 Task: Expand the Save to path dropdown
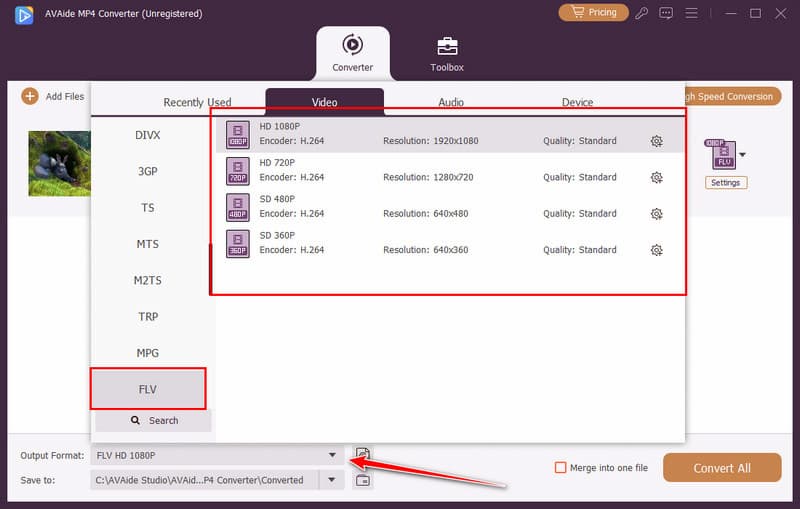coord(332,480)
